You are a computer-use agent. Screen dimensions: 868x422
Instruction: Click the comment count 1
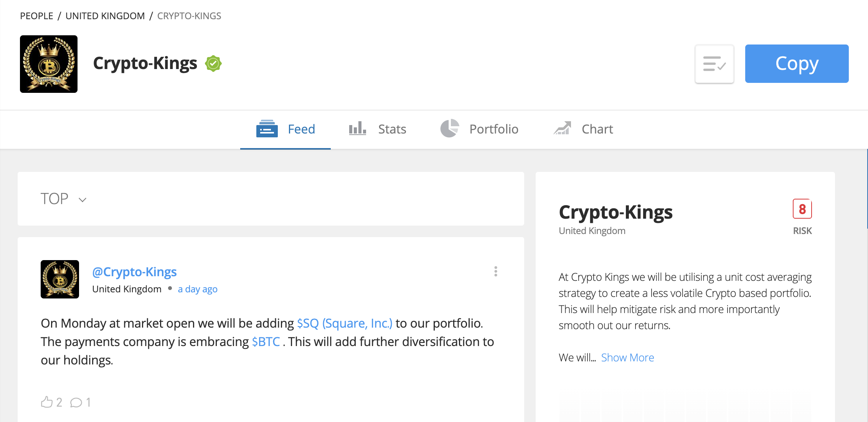pyautogui.click(x=88, y=402)
